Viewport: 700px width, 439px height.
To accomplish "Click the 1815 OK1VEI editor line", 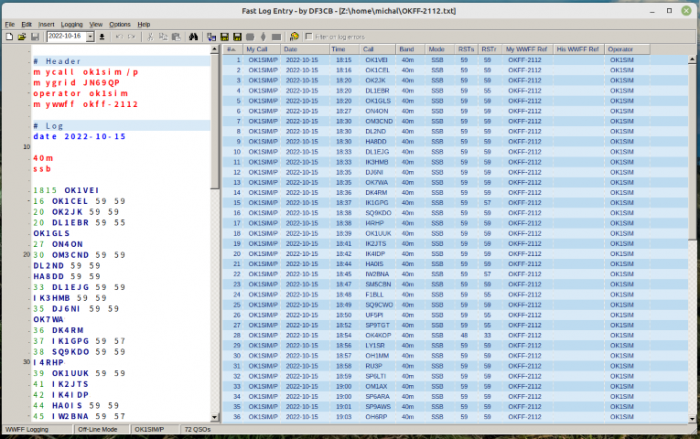I will [66, 190].
